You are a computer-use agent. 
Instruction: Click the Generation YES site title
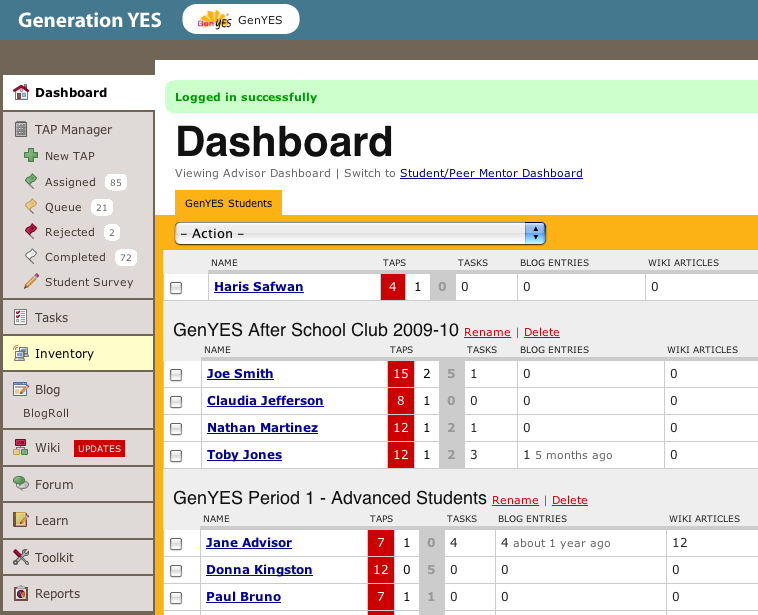(x=89, y=20)
